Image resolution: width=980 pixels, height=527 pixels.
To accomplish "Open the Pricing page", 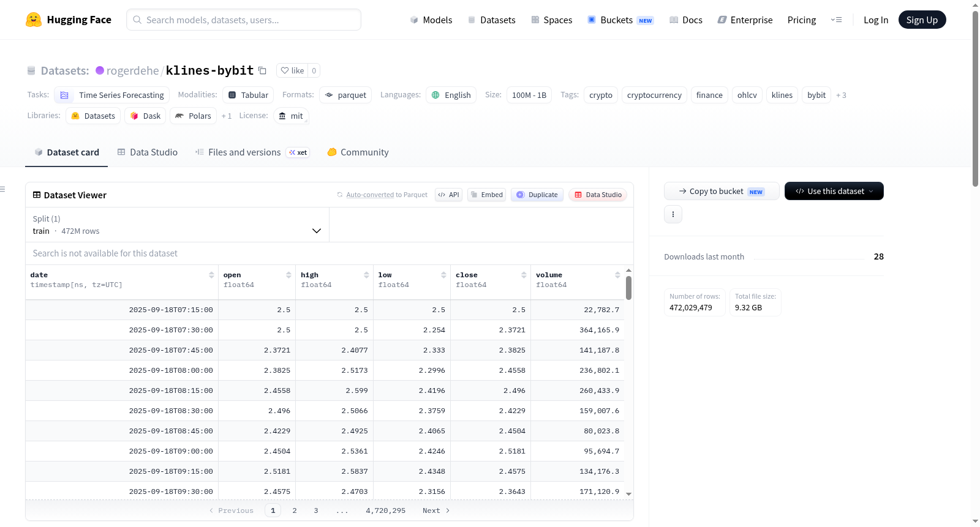I will coord(802,20).
